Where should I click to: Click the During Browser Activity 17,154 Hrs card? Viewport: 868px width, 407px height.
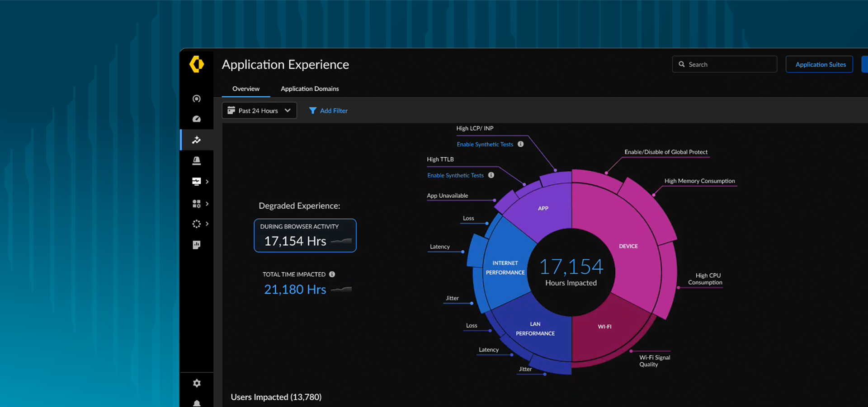[305, 235]
